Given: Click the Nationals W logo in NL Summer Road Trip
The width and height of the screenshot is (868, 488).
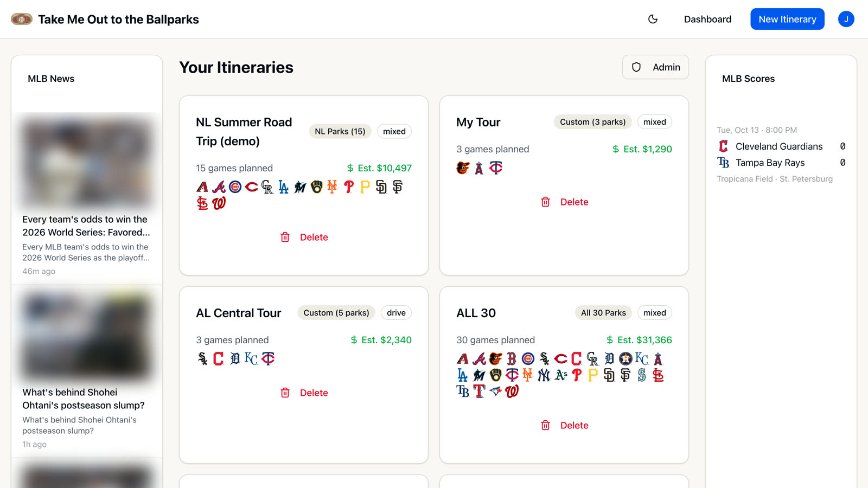Looking at the screenshot, I should pyautogui.click(x=219, y=203).
